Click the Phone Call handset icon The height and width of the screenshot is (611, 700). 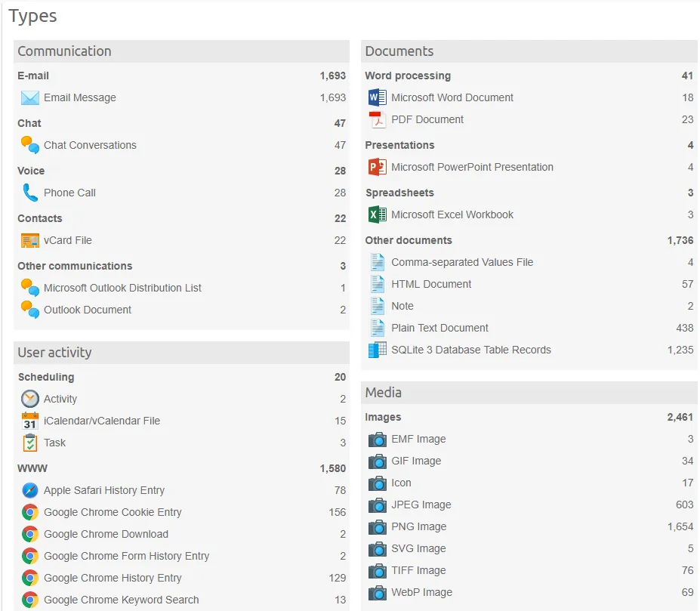(x=30, y=193)
